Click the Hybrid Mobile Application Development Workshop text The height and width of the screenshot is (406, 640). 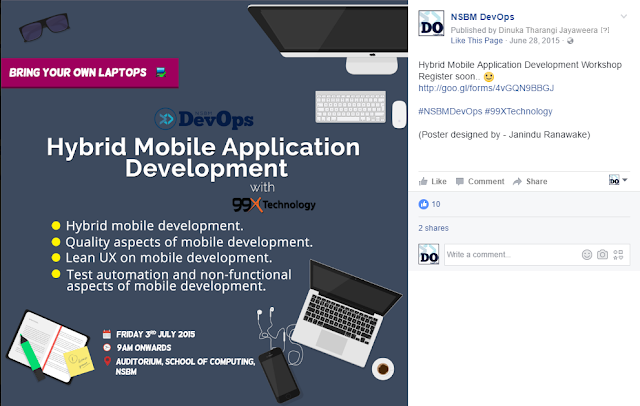520,65
